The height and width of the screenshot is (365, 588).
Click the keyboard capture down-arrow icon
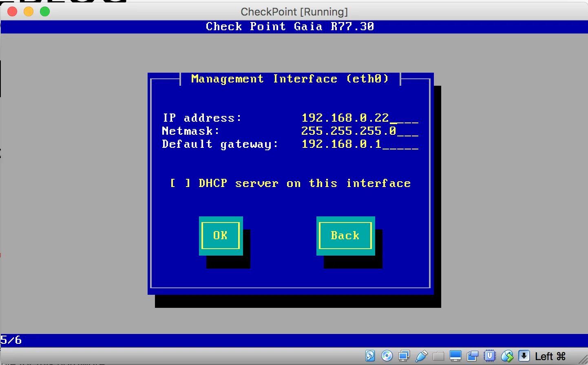(524, 356)
